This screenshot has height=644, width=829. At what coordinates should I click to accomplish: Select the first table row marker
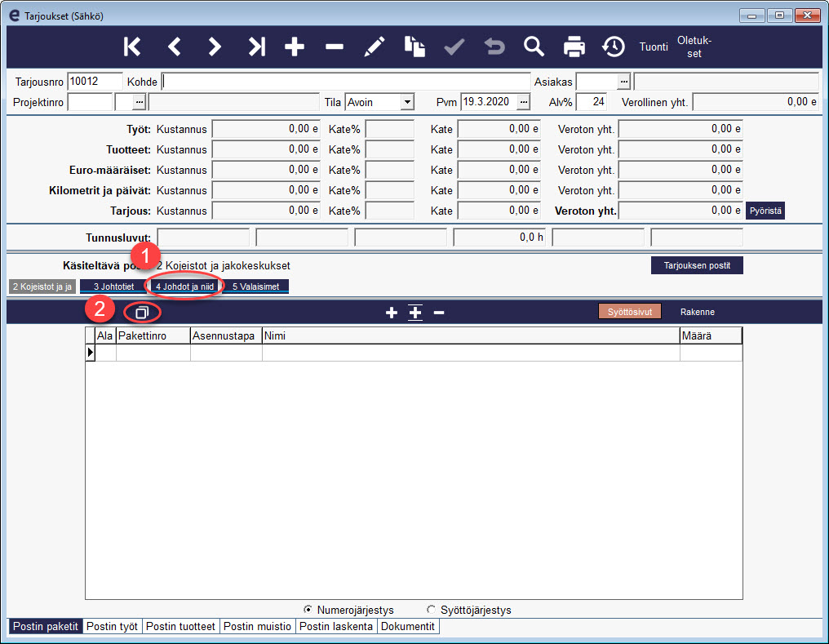(x=91, y=353)
